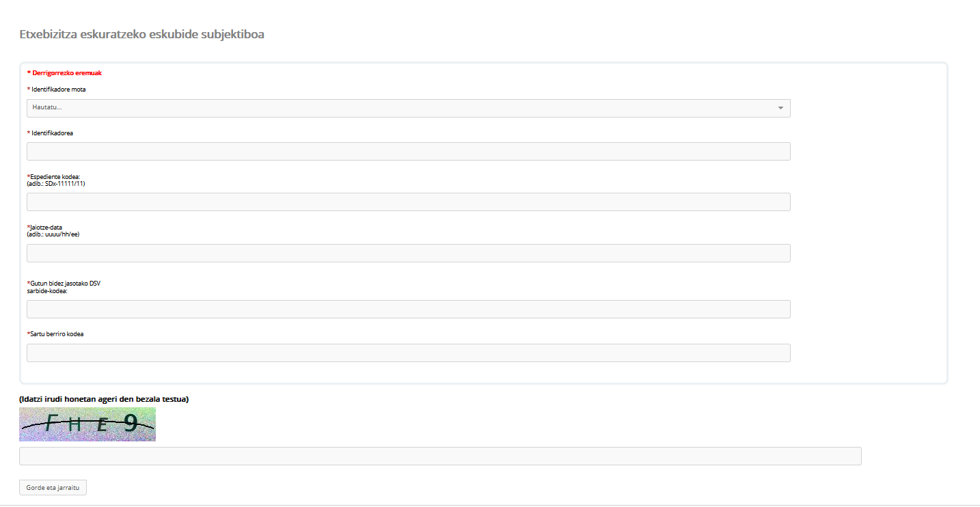Click the 'Gutun bidez jasotako DSV' label
Image resolution: width=980 pixels, height=507 pixels.
pyautogui.click(x=65, y=284)
